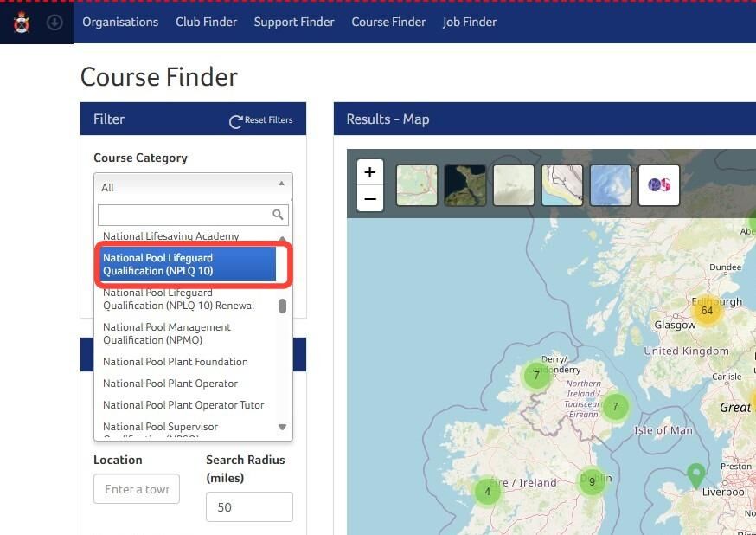Viewport: 756px width, 535px height.
Task: Select the pale terrain map layer thumbnail
Action: pos(514,185)
